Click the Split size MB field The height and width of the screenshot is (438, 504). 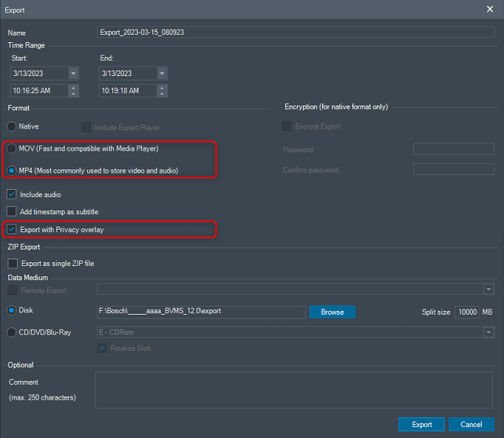(x=466, y=312)
